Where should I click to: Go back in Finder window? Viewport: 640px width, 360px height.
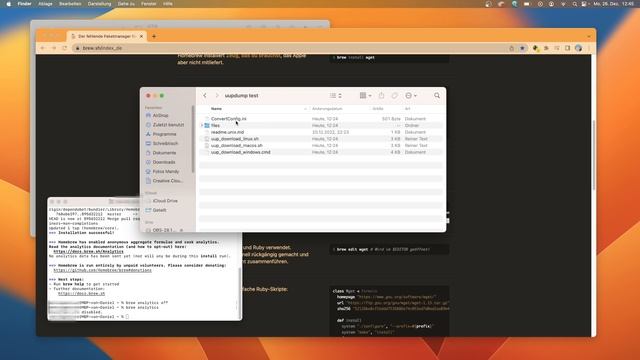tap(205, 96)
